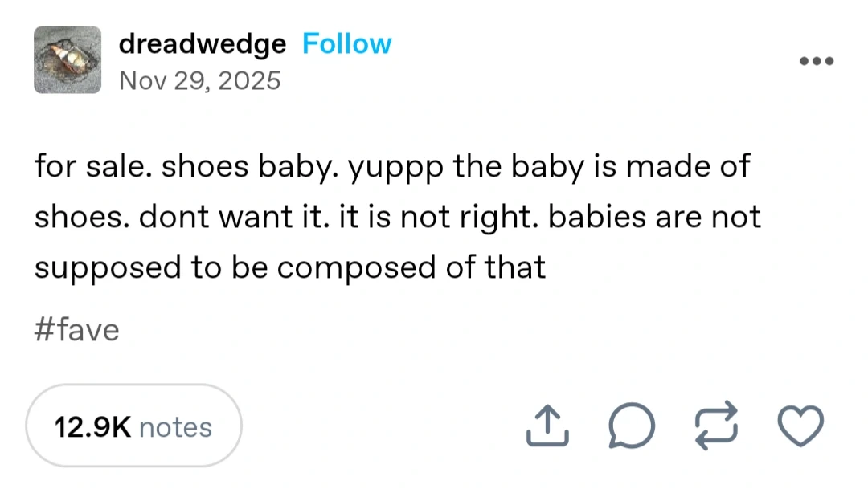868x493 pixels.
Task: Click the phrase "babies are not" in the post
Action: point(653,218)
